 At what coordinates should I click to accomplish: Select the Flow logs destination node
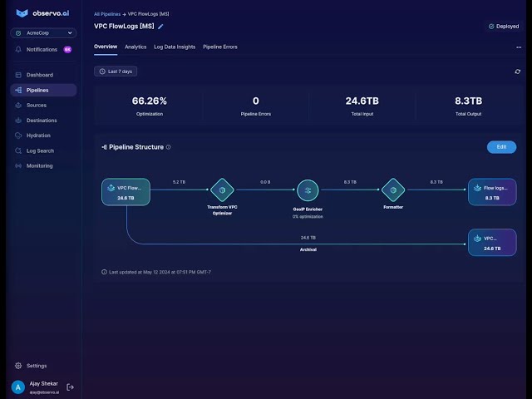[x=492, y=192]
